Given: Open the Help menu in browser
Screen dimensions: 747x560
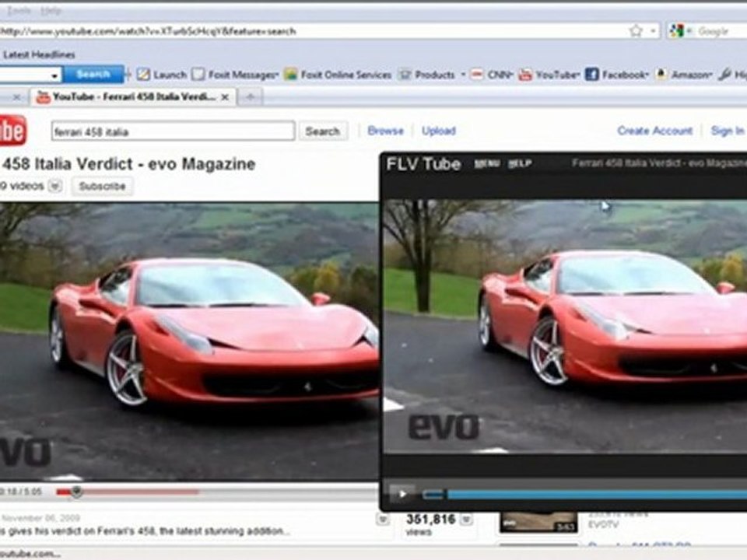Looking at the screenshot, I should 51,10.
